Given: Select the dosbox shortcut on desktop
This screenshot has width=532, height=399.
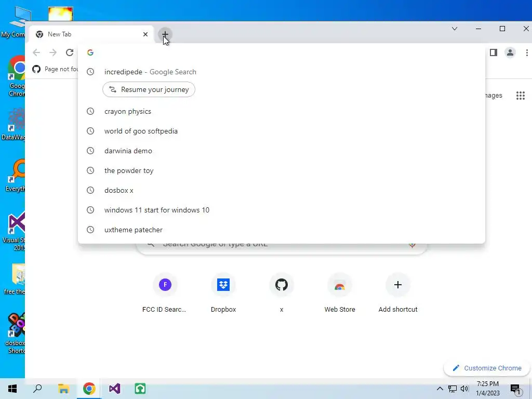Looking at the screenshot, I should (15, 334).
